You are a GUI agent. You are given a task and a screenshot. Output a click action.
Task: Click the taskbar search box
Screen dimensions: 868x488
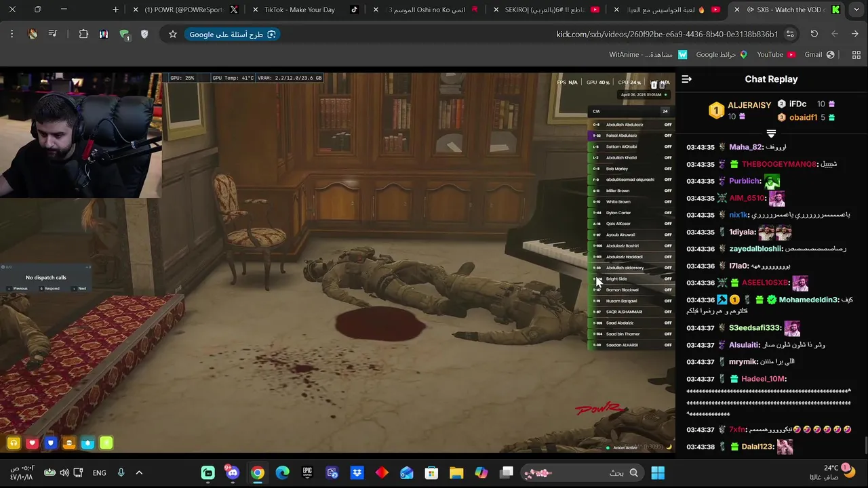(583, 472)
